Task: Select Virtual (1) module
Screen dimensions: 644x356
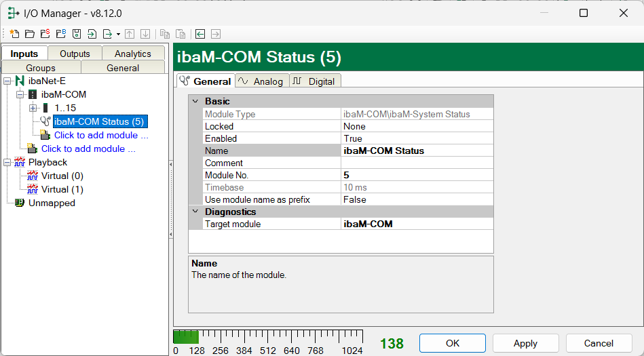Action: pos(62,189)
